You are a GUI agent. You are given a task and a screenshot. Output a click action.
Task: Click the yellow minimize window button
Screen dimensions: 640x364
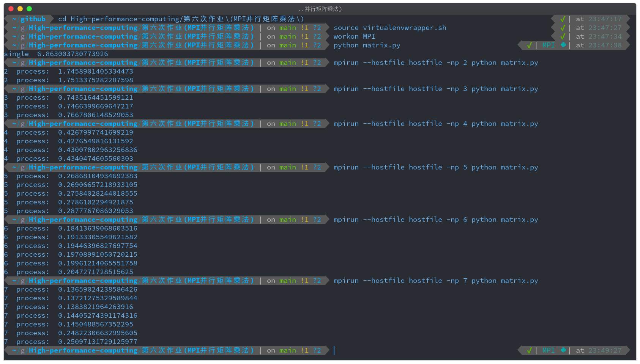(20, 9)
